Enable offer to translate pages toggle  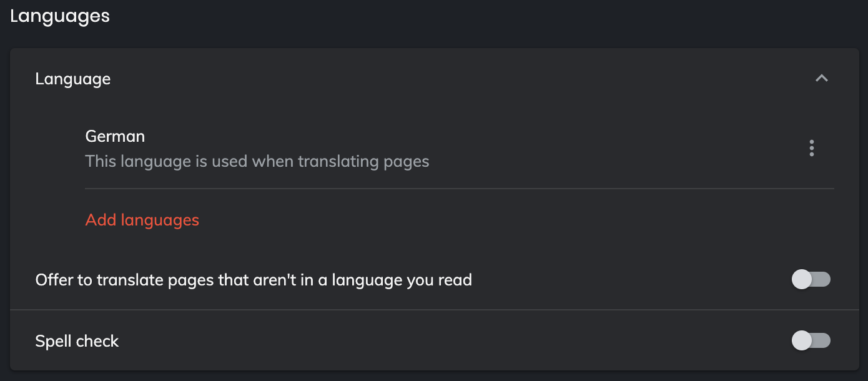(x=811, y=279)
